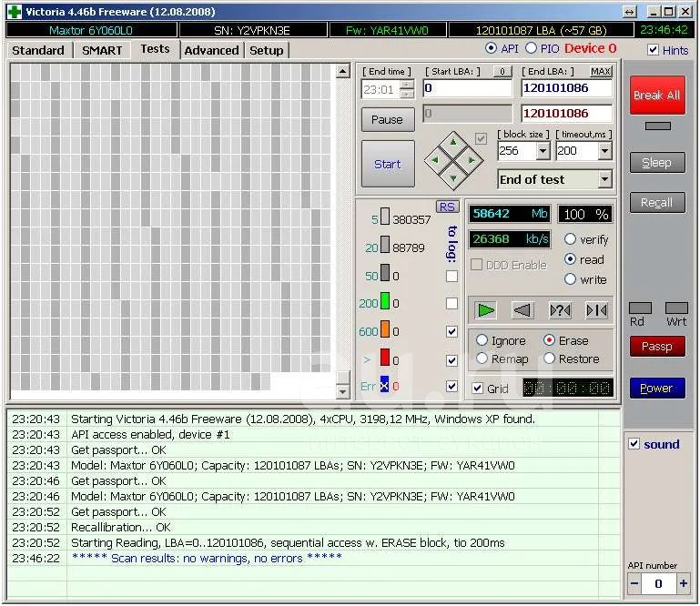
Task: Click the blue Err block indicator
Action: 384,385
